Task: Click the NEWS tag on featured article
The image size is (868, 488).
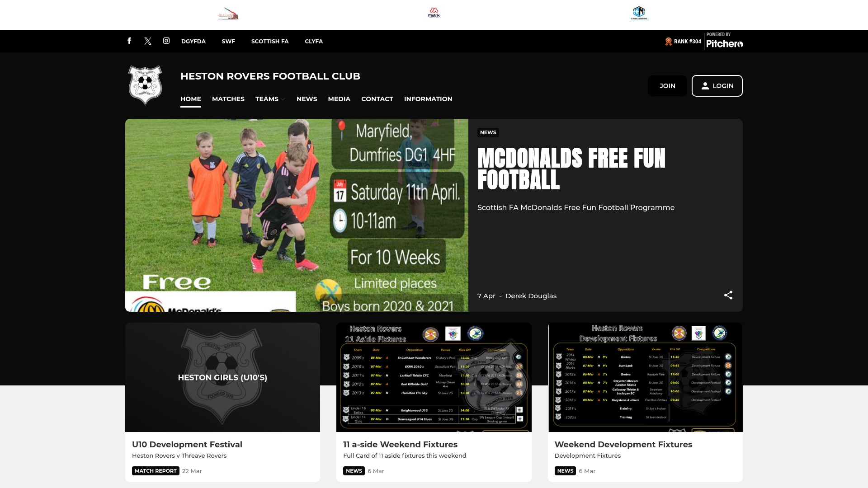Action: coord(488,132)
